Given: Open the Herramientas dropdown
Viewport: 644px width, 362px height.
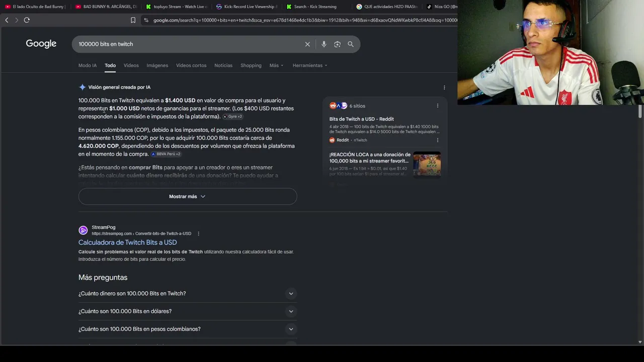Looking at the screenshot, I should tap(310, 65).
